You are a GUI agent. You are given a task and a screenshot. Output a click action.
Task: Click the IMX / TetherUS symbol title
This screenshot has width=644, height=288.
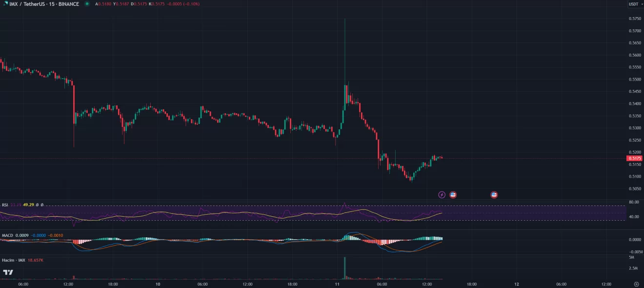click(44, 4)
